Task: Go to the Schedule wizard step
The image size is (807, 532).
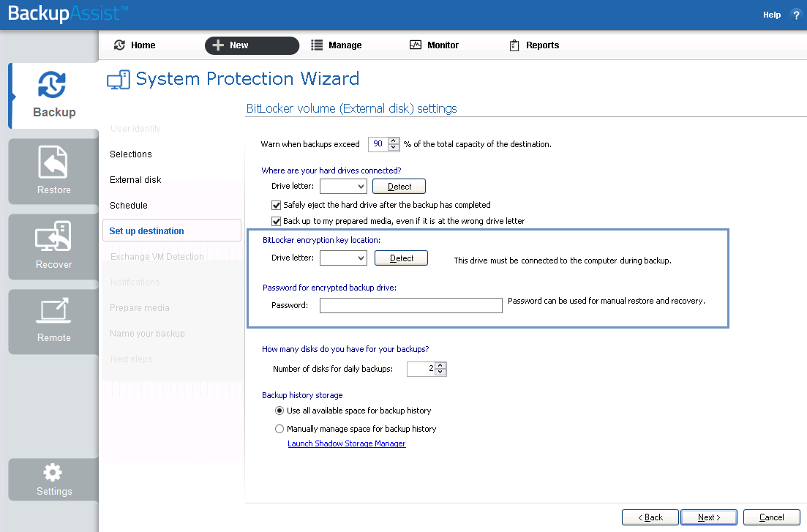Action: (x=129, y=206)
